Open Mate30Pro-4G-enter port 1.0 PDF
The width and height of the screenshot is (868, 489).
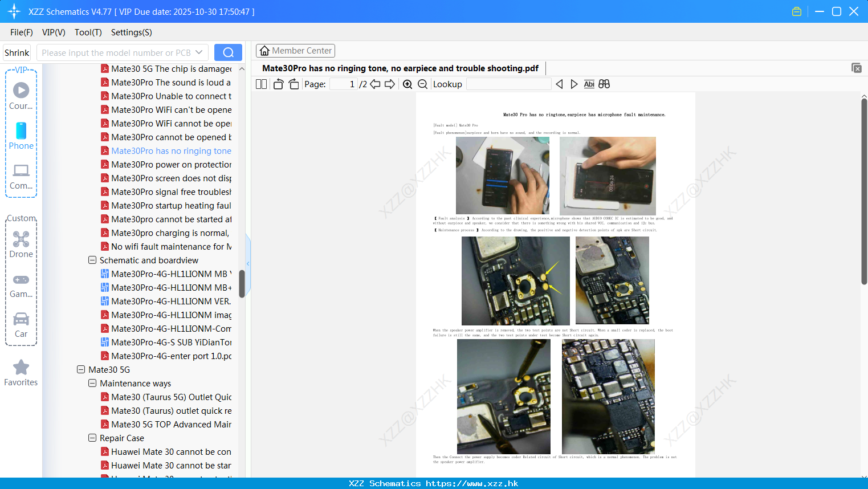point(166,356)
